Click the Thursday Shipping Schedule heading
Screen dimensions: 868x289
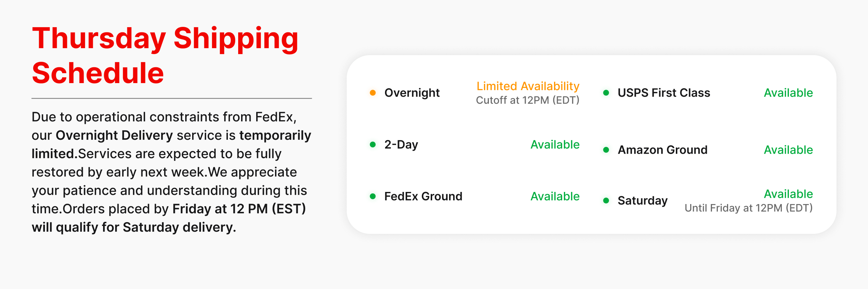coord(165,55)
